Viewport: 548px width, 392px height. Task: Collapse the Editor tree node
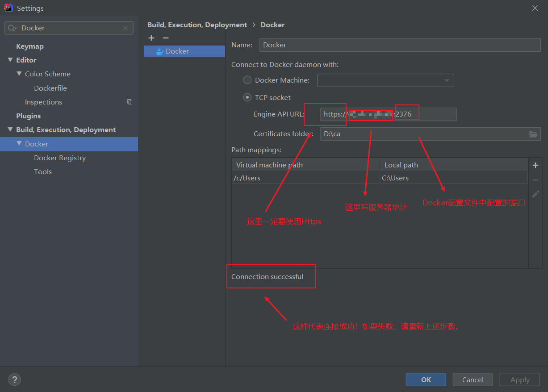pyautogui.click(x=10, y=60)
